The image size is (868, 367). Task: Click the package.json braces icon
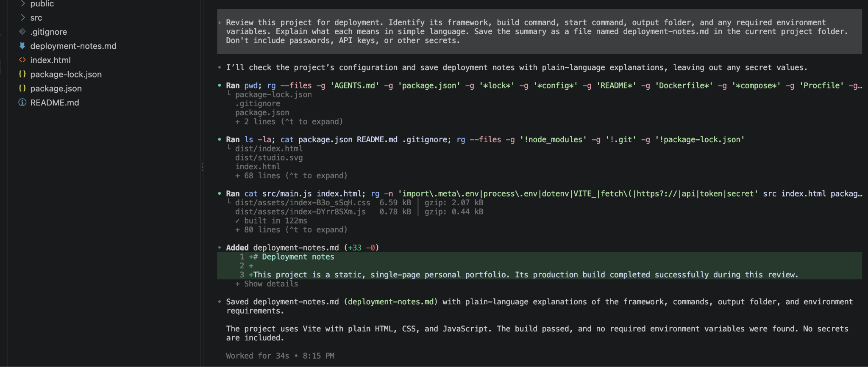tap(22, 88)
